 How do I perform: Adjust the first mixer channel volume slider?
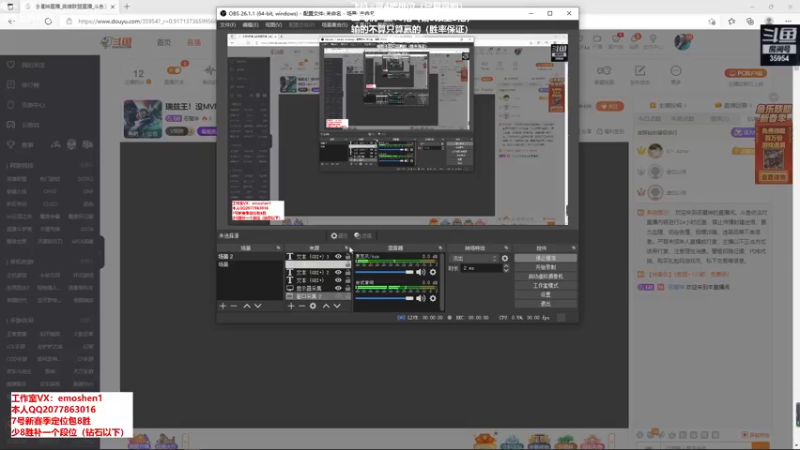point(384,272)
